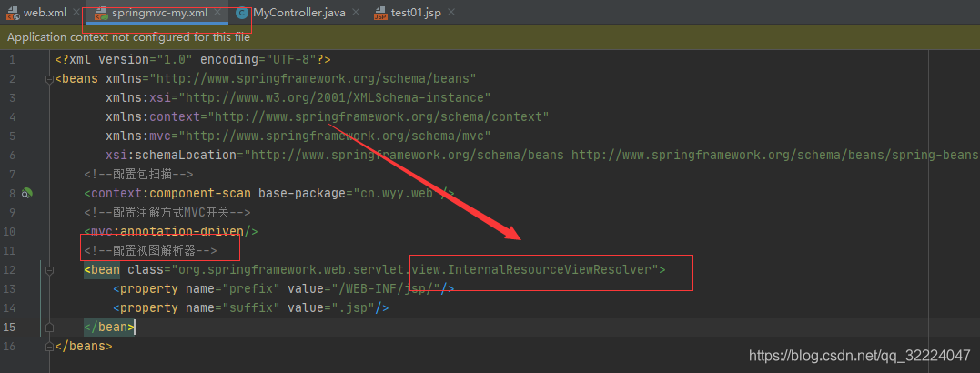Collapse the bean element fold on line 12
Image resolution: width=980 pixels, height=373 pixels.
49,270
